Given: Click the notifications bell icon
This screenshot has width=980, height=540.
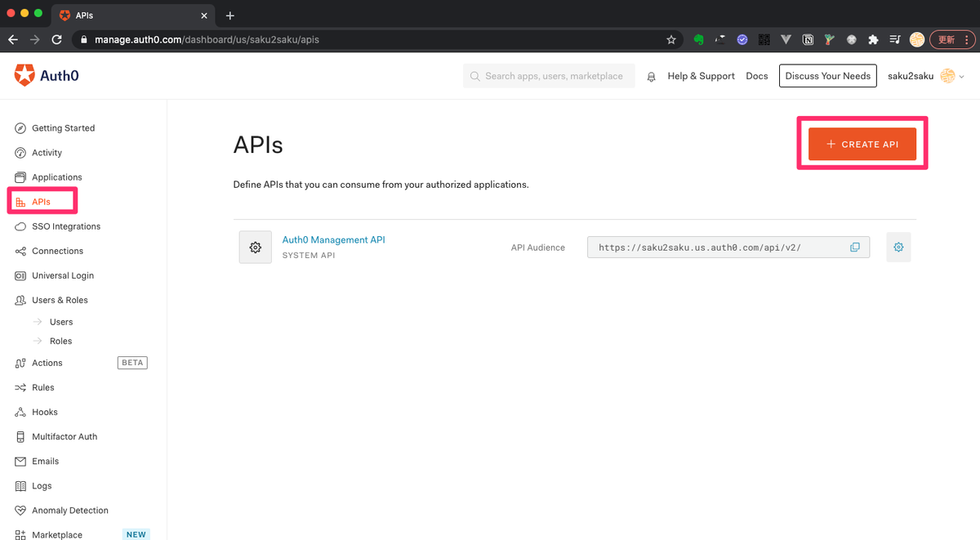Looking at the screenshot, I should [x=651, y=77].
